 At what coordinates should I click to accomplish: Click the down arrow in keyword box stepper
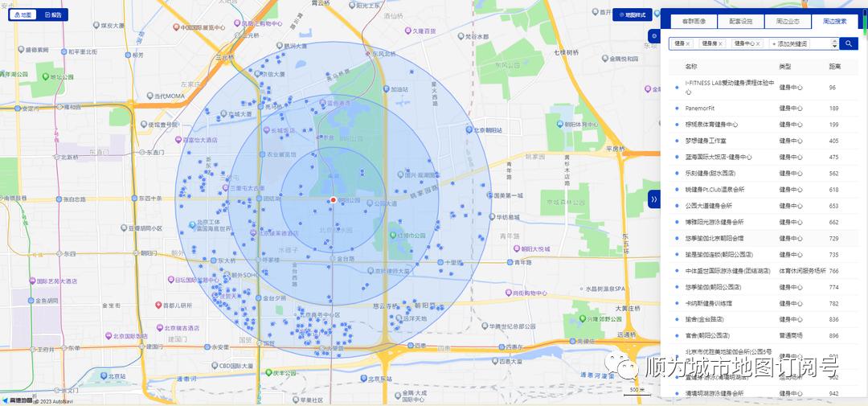coord(835,46)
